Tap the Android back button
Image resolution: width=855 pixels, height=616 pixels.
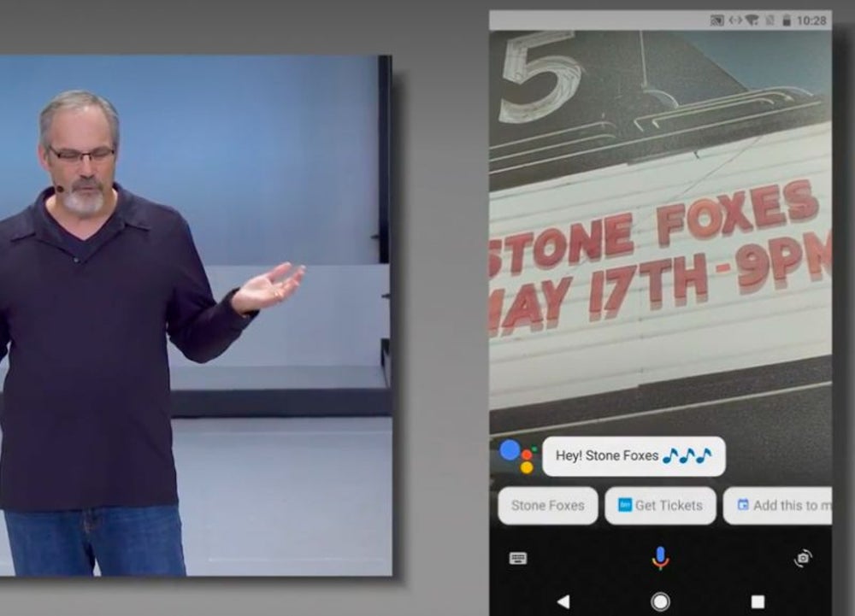[563, 601]
